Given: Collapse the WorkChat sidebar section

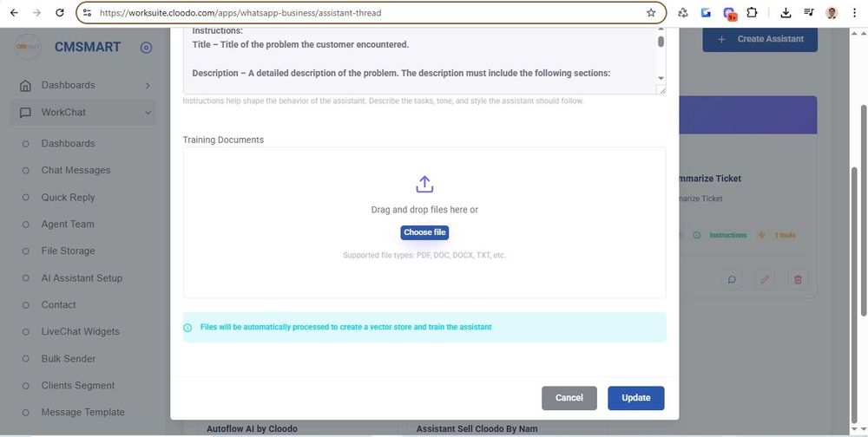Looking at the screenshot, I should pos(85,112).
